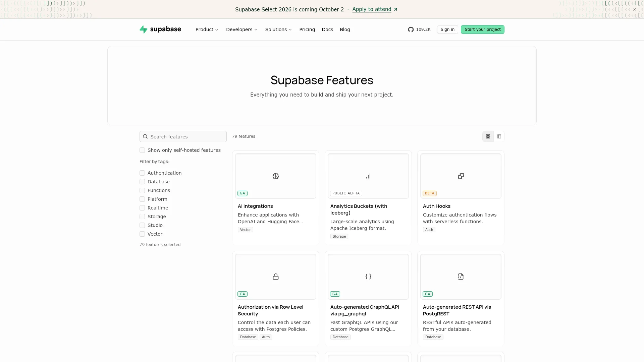The height and width of the screenshot is (362, 644).
Task: Expand the Developers dropdown menu
Action: (242, 29)
